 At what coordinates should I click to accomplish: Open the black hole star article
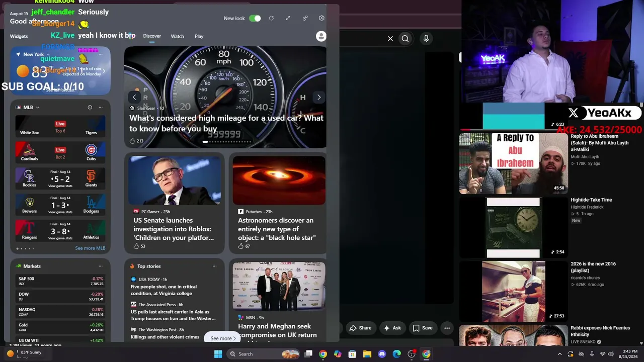pyautogui.click(x=277, y=229)
